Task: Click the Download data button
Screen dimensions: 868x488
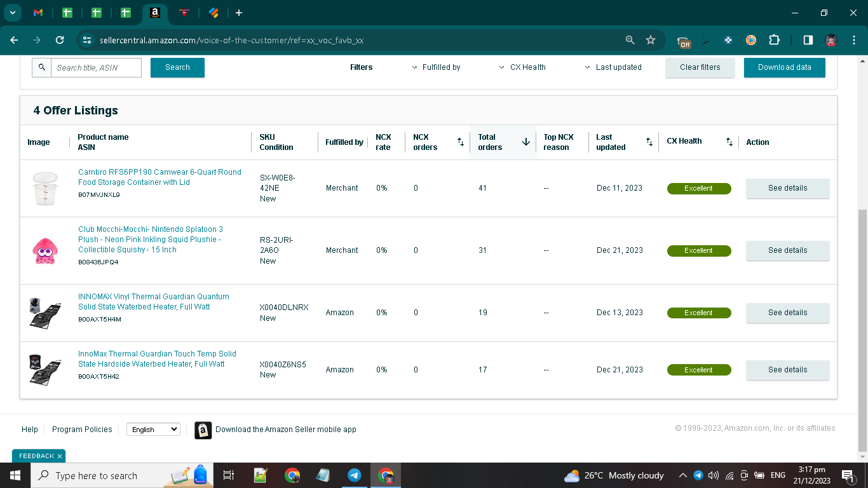Action: pyautogui.click(x=785, y=67)
